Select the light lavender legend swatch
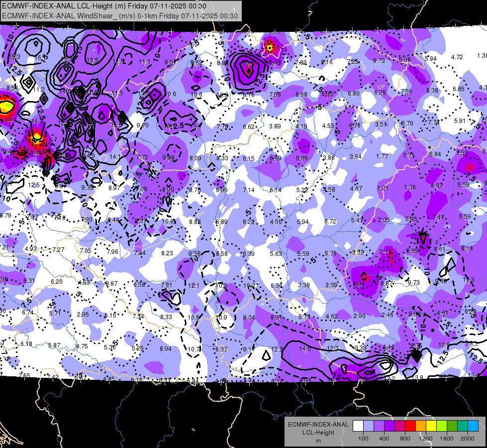 pos(369,426)
